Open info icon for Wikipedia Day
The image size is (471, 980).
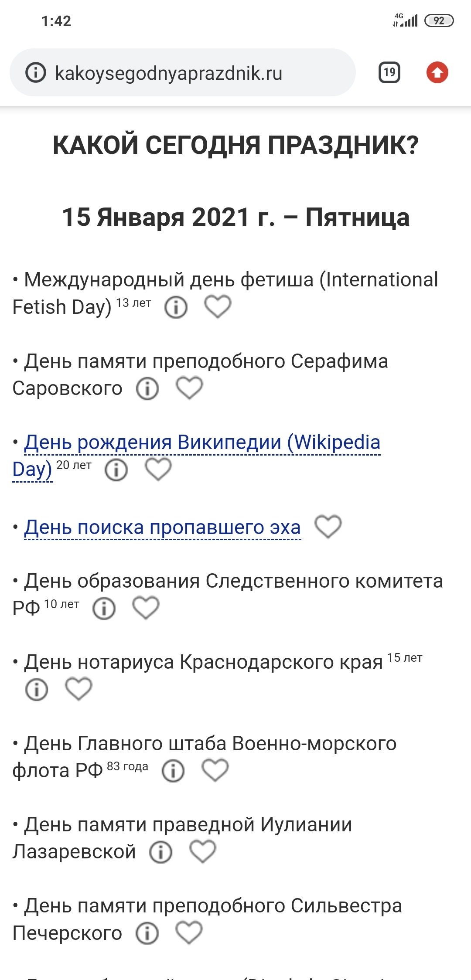pos(116,470)
